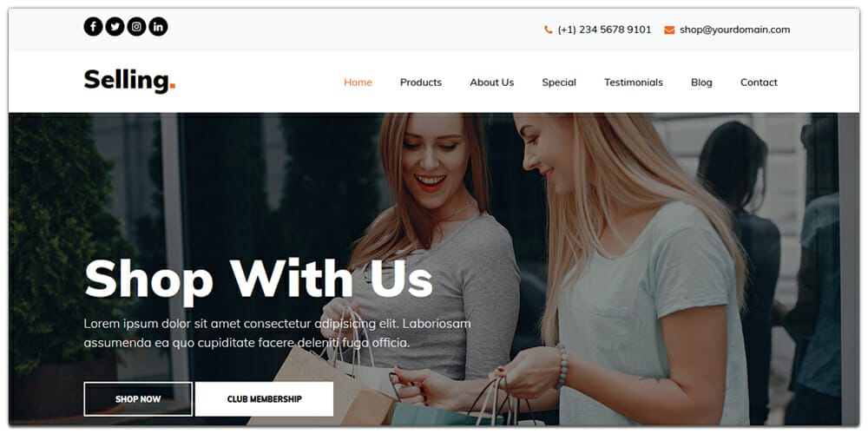Click the phone number (+1) 234 5678 9101
Viewport: 868px width, 434px height.
click(x=604, y=30)
